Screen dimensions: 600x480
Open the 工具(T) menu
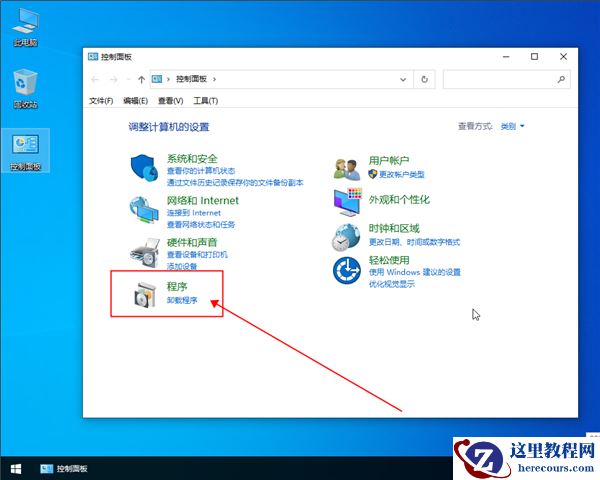click(x=205, y=101)
